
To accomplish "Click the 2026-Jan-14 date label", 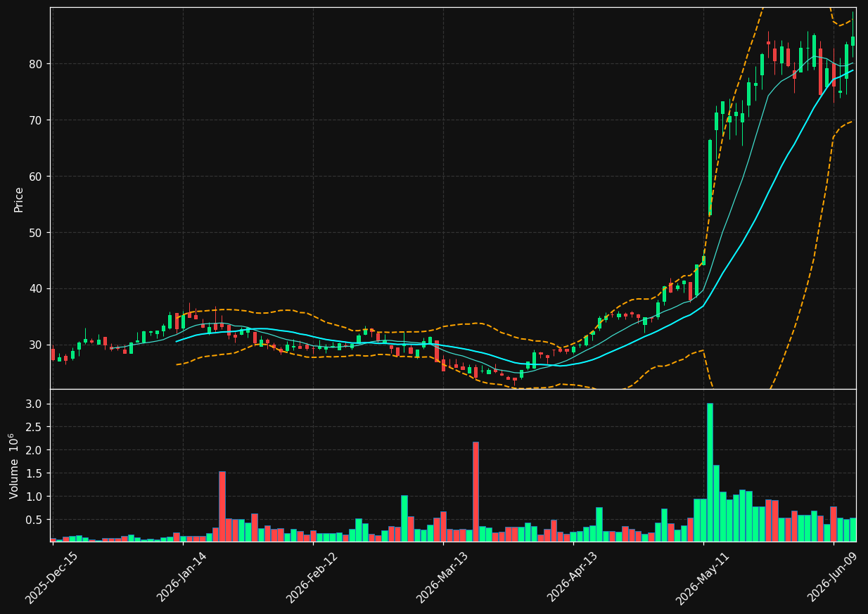I will point(182,577).
